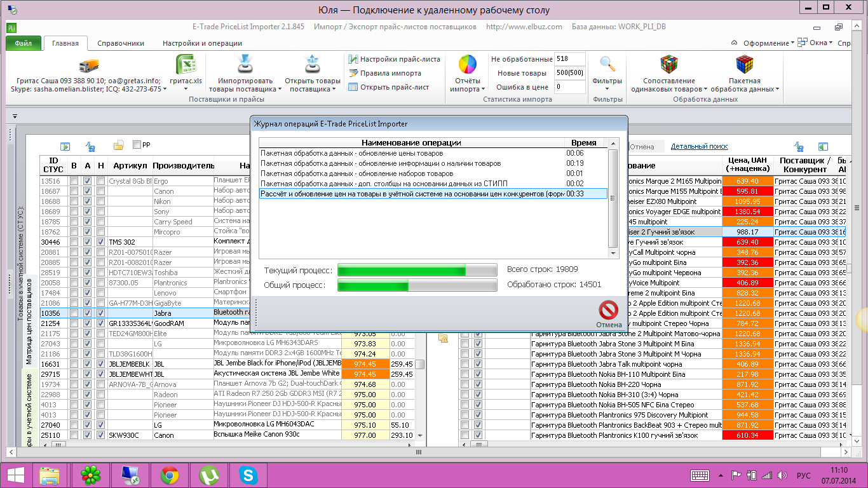This screenshot has height=488, width=868.
Task: Click Открыть прайс-лист in the ribbon
Action: click(388, 87)
